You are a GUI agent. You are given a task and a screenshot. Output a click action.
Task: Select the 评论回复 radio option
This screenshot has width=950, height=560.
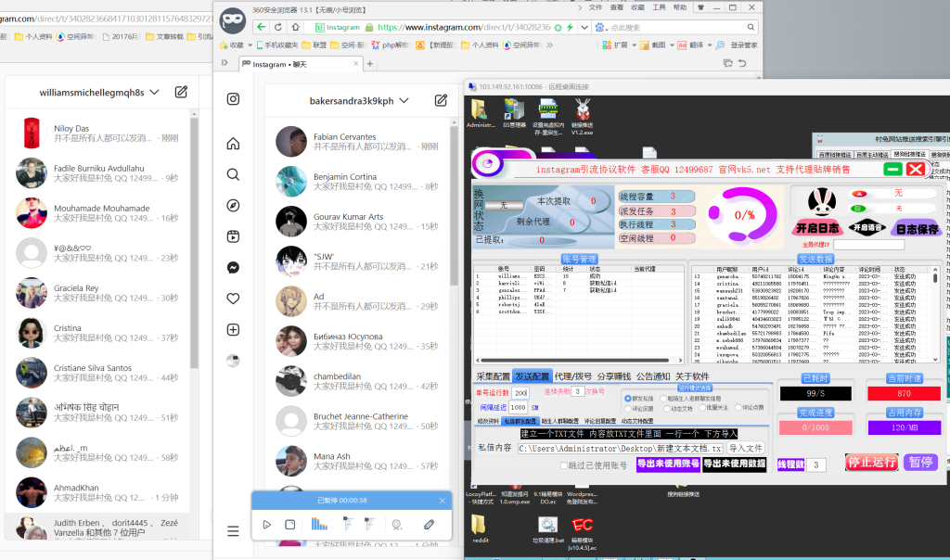(x=628, y=408)
